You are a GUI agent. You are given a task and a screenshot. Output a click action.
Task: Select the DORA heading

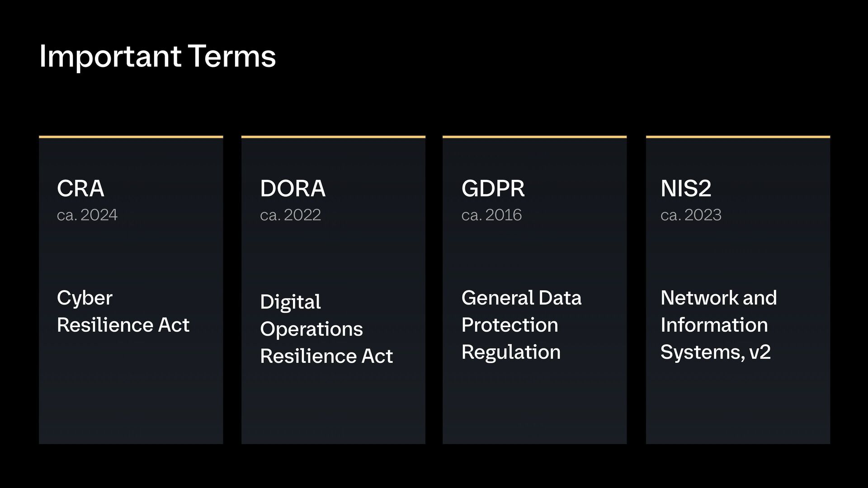point(292,188)
